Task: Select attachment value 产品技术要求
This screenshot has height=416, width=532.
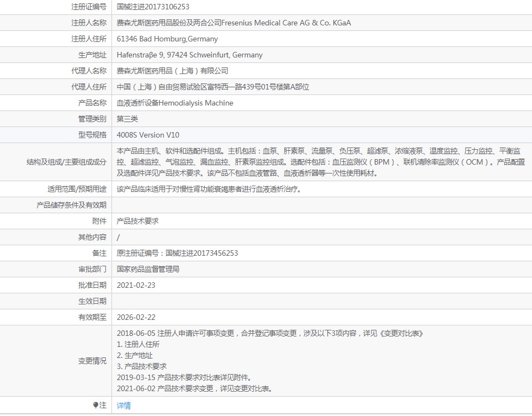Action: (138, 221)
